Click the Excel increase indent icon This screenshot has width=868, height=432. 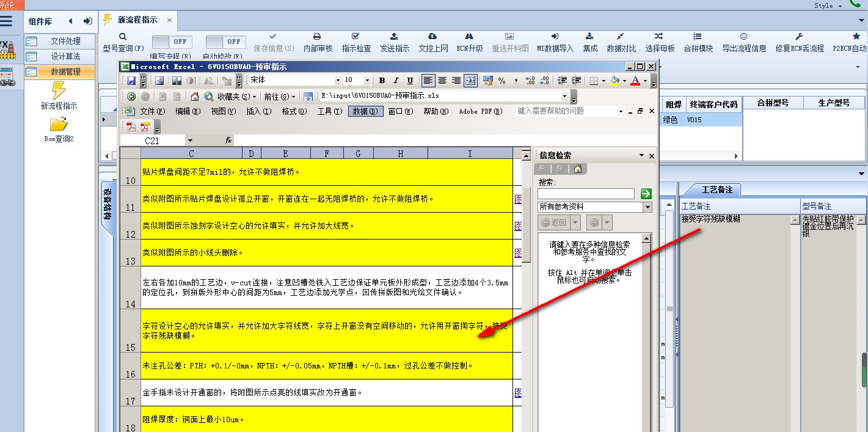pyautogui.click(x=575, y=80)
